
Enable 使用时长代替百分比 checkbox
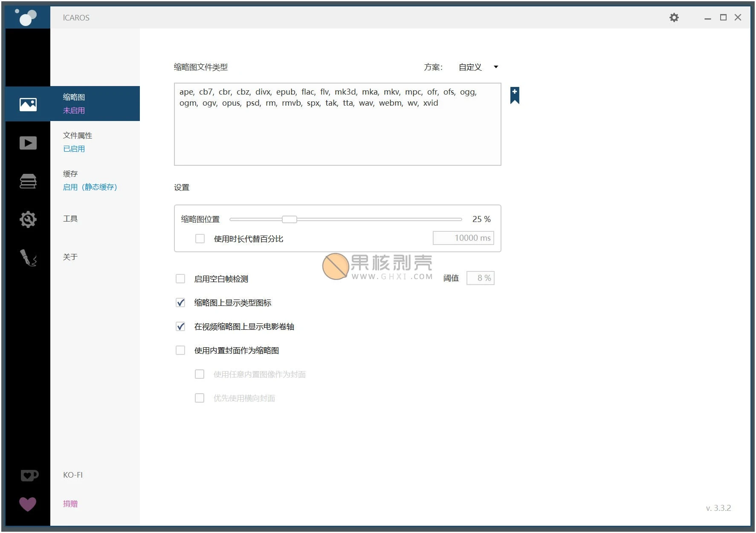tap(200, 239)
